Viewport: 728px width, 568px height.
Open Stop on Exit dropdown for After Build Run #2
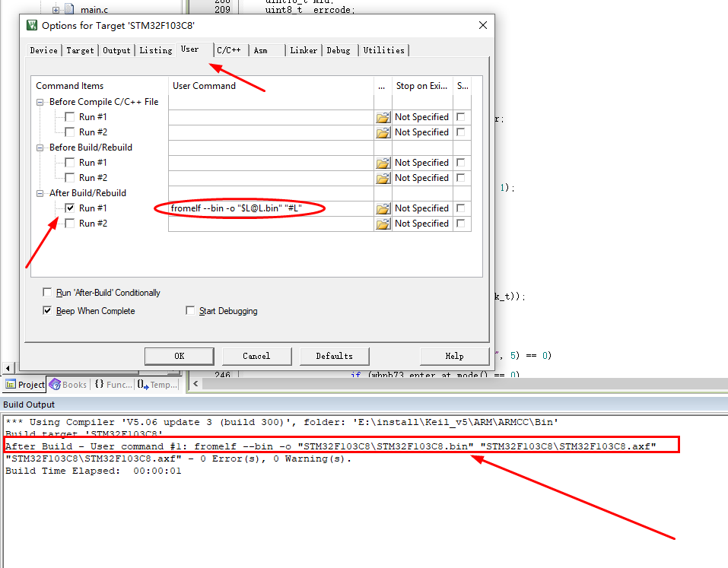[422, 224]
